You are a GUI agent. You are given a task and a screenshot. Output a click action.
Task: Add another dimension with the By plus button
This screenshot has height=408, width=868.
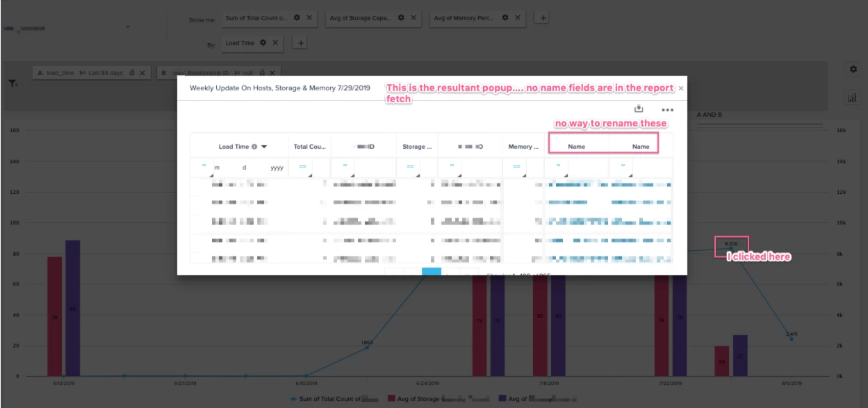[x=301, y=43]
